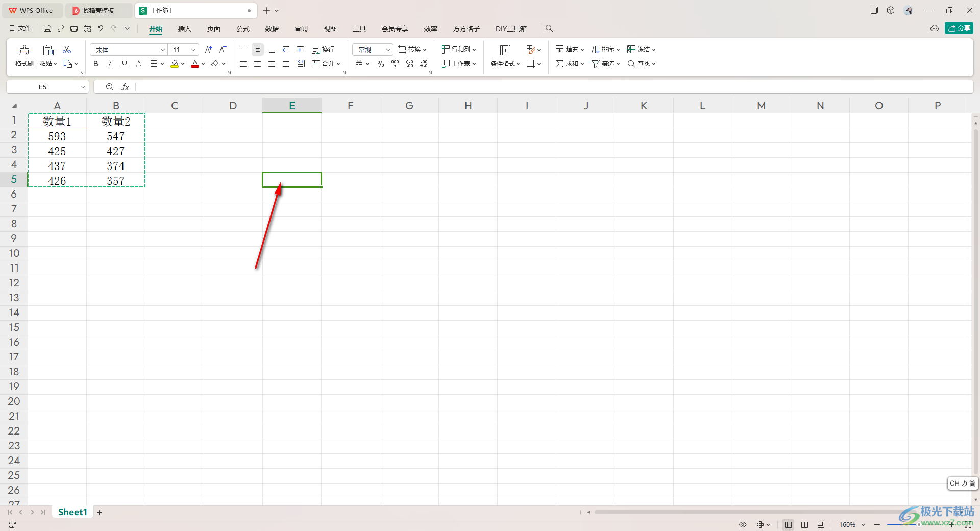Click the Fill (填充) button

point(570,50)
